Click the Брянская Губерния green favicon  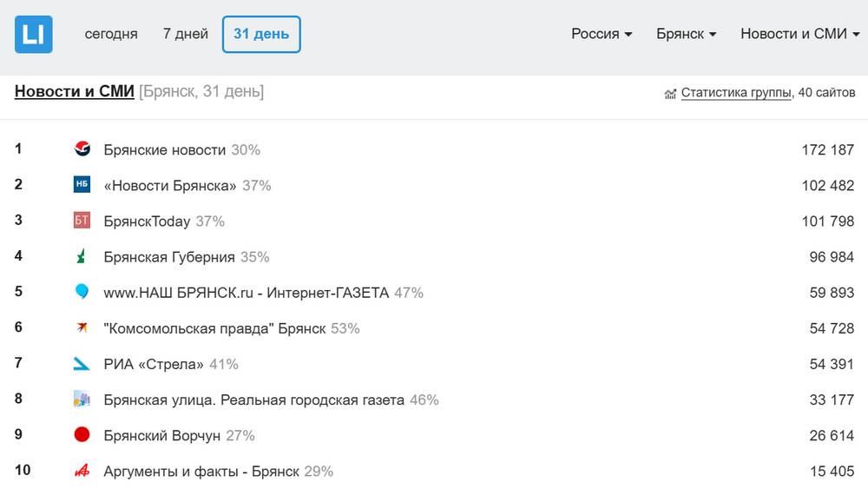pyautogui.click(x=82, y=256)
